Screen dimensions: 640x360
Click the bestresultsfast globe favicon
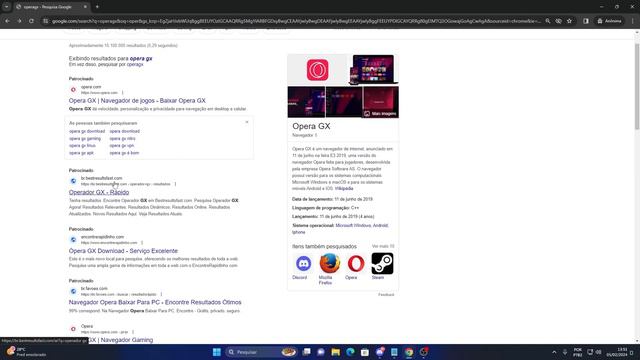pyautogui.click(x=73, y=181)
